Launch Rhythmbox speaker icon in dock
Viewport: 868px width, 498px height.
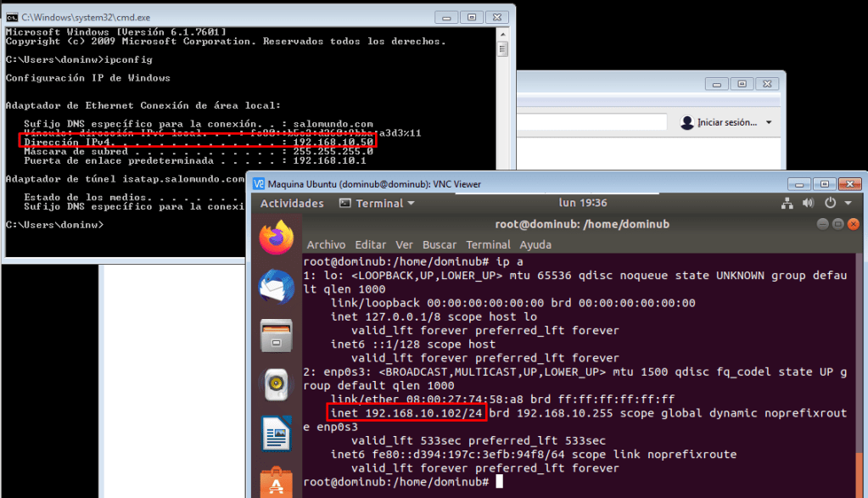click(x=276, y=386)
